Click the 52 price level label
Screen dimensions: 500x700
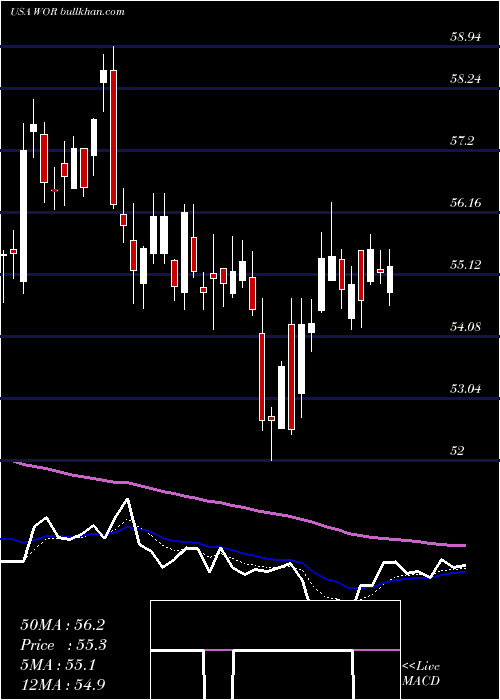coord(458,450)
